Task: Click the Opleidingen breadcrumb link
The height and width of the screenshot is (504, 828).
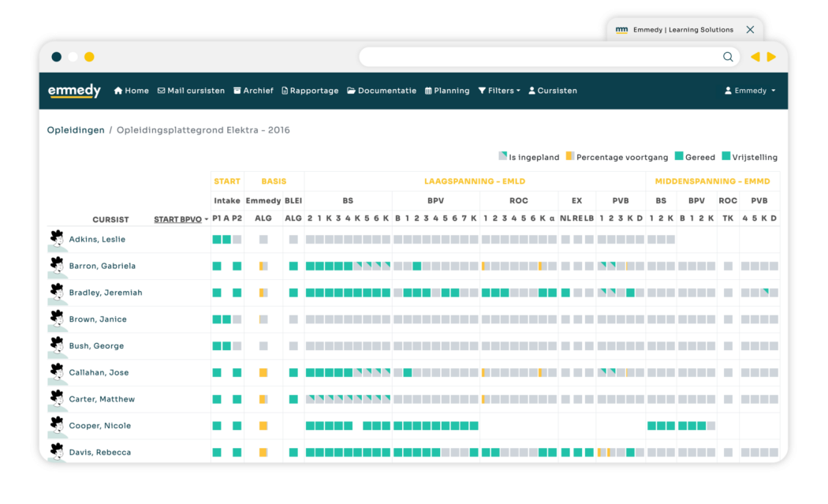Action: (76, 130)
